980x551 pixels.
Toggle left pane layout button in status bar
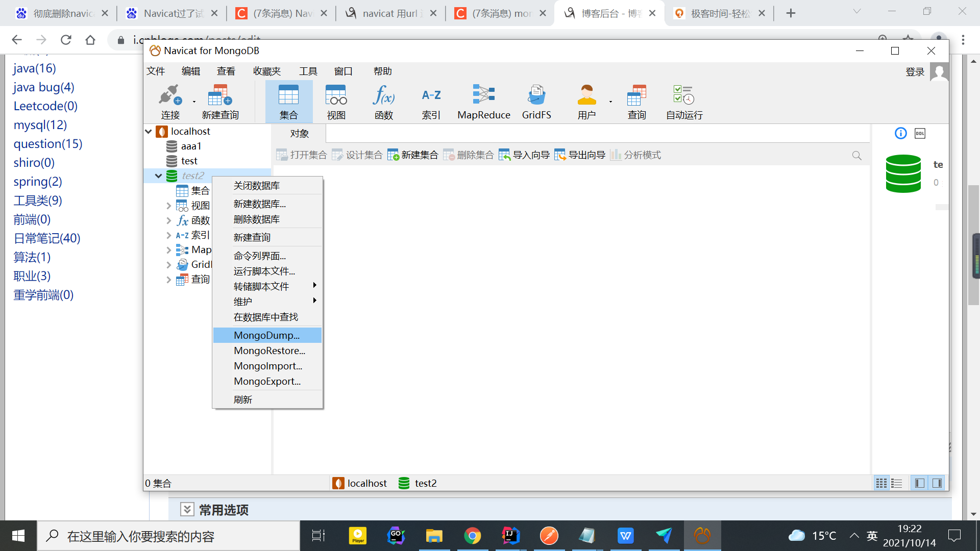[x=920, y=483]
